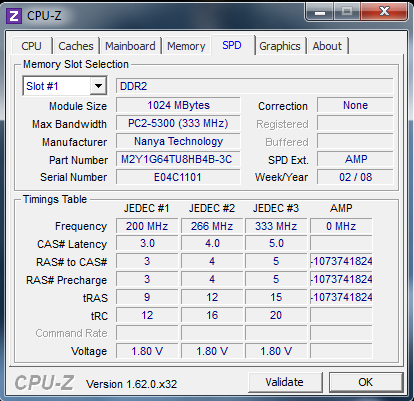Image resolution: width=414 pixels, height=401 pixels.
Task: Select the 333 MHz JEDEC #3 frequency
Action: [276, 226]
